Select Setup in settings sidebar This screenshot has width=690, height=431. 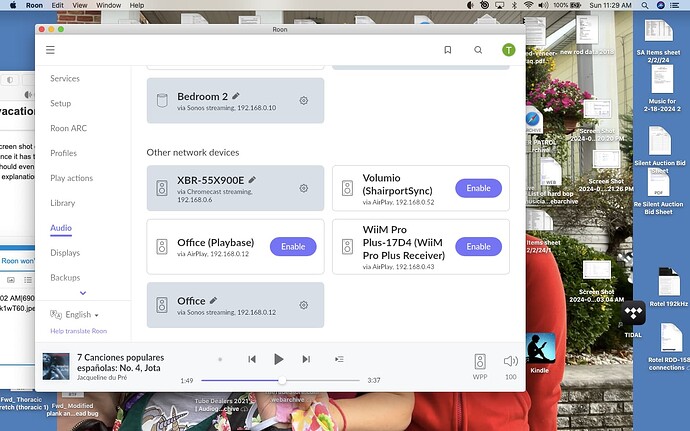[x=60, y=103]
